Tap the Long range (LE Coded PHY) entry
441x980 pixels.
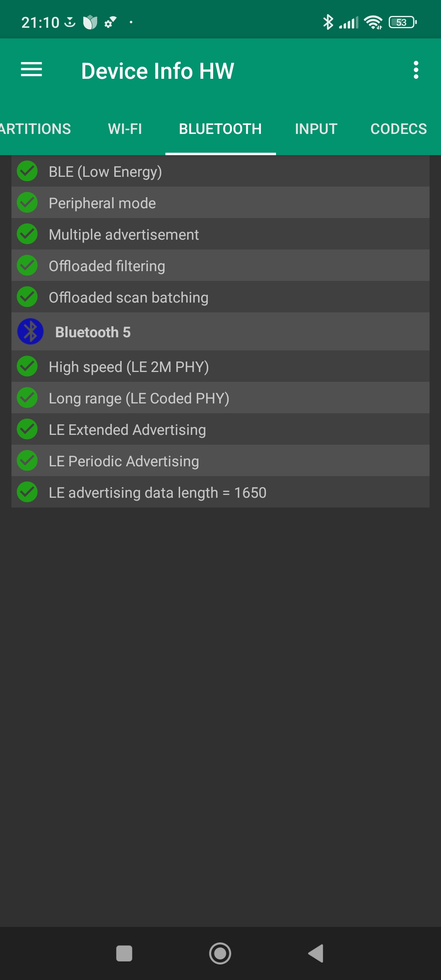click(220, 398)
